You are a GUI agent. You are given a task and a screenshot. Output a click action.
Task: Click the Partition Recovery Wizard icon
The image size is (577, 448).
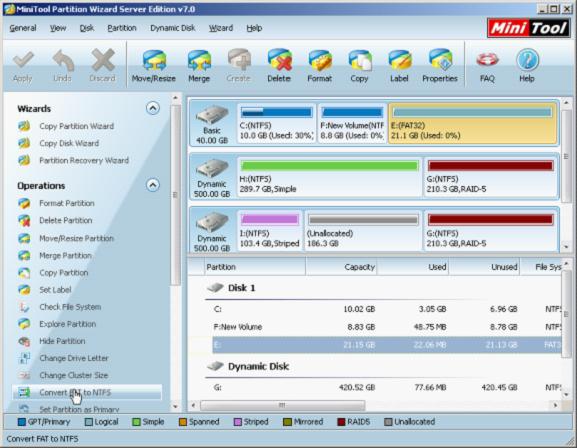tap(24, 160)
